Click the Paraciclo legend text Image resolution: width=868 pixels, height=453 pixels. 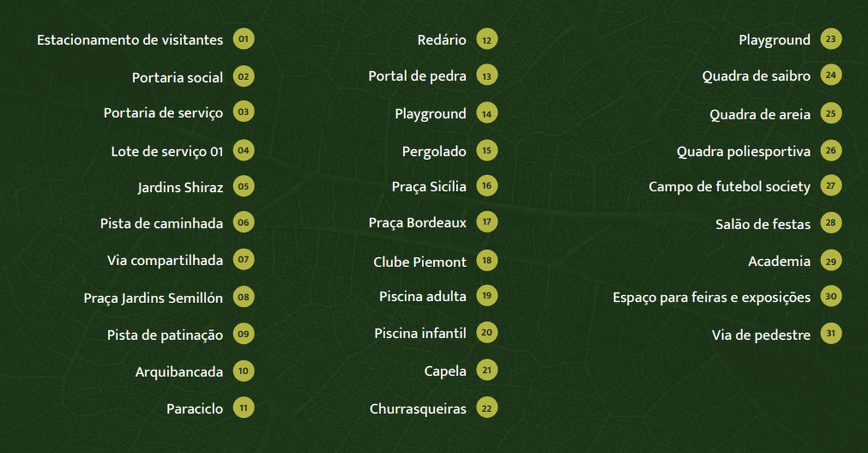tap(195, 409)
